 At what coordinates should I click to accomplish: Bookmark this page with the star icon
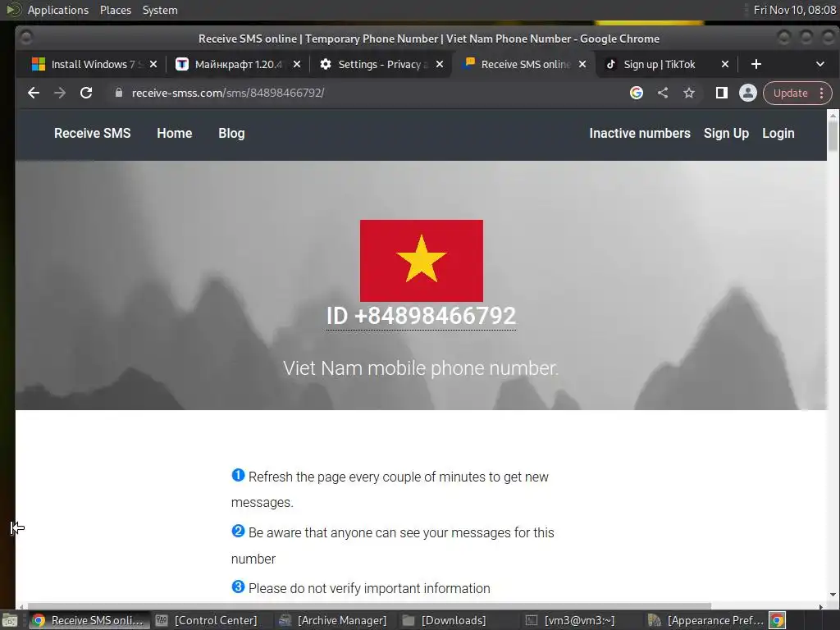[689, 93]
